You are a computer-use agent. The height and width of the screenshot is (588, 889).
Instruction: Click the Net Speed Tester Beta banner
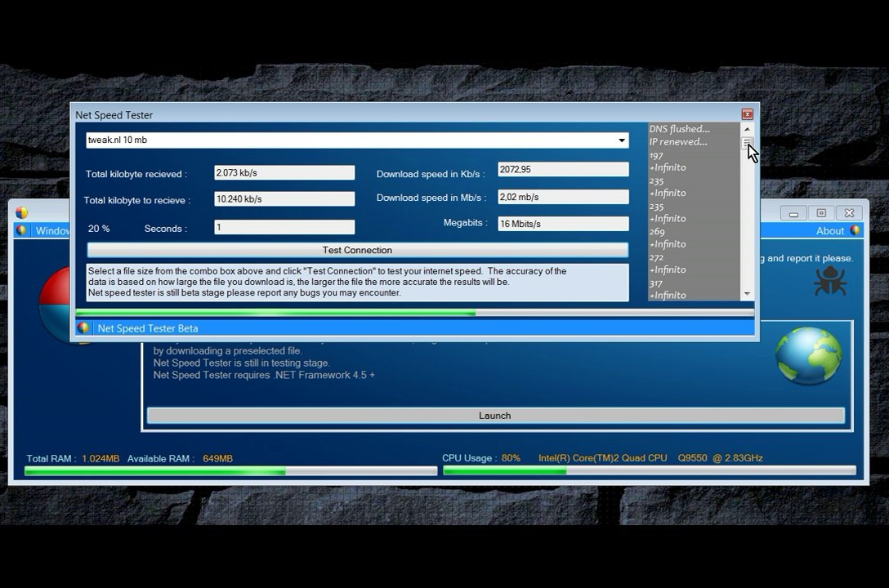tap(415, 328)
